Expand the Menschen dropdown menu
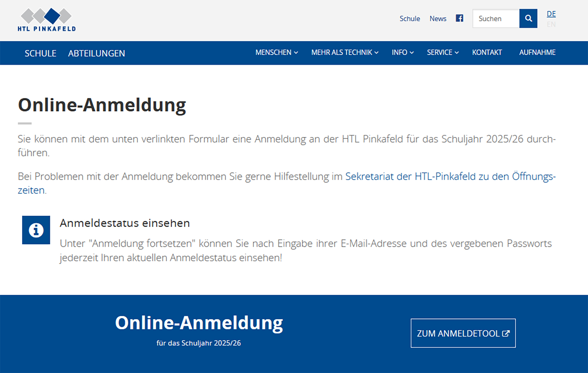 point(276,52)
